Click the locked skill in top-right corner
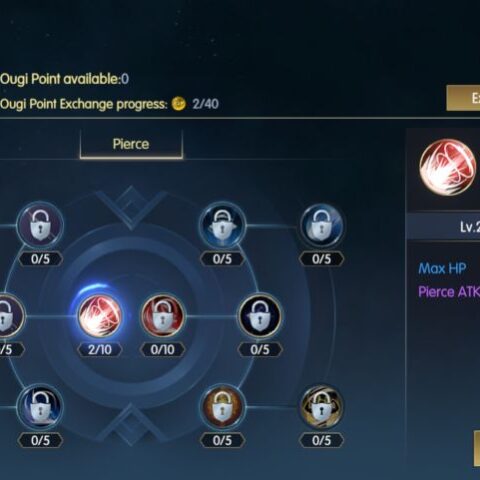The image size is (480, 480). tap(321, 226)
